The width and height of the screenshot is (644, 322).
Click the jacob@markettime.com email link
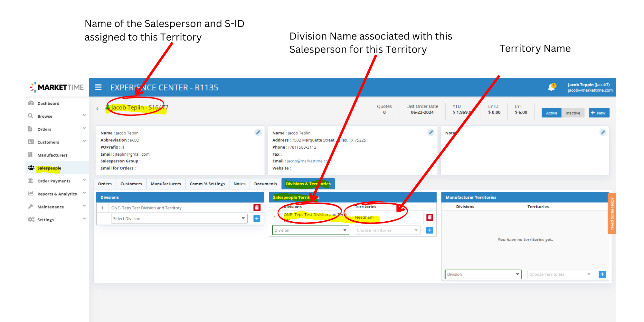point(309,161)
